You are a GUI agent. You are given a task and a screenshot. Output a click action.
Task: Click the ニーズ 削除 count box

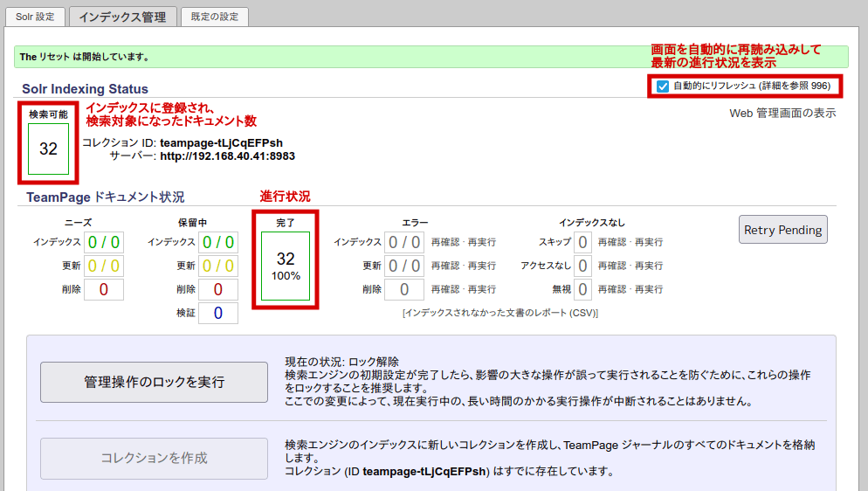[103, 289]
